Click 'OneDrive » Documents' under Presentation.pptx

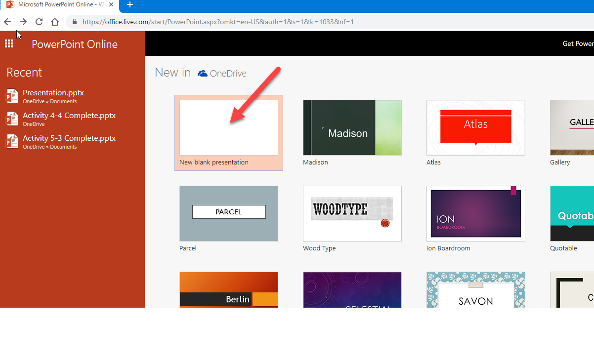coord(49,101)
